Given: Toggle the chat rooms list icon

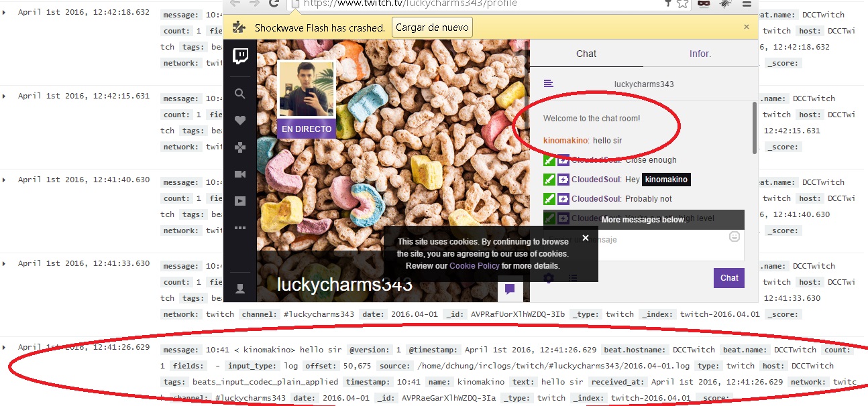Looking at the screenshot, I should tap(548, 84).
